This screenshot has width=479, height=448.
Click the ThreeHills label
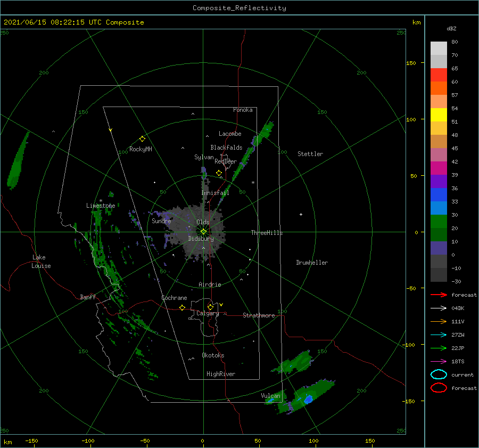[267, 233]
